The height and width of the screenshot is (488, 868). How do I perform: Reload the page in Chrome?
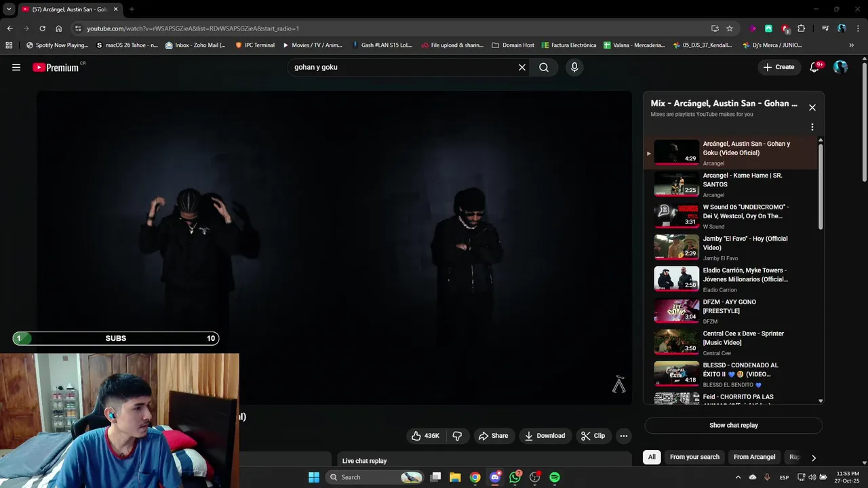click(x=42, y=28)
